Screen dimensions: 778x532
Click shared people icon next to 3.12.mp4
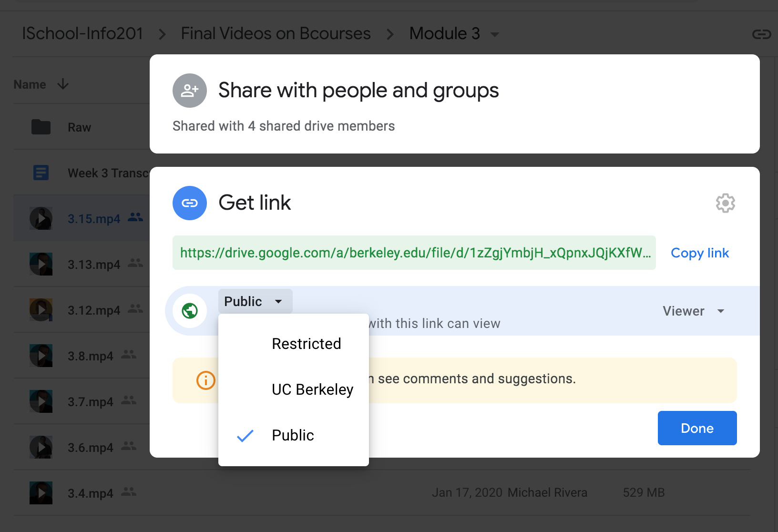click(135, 308)
